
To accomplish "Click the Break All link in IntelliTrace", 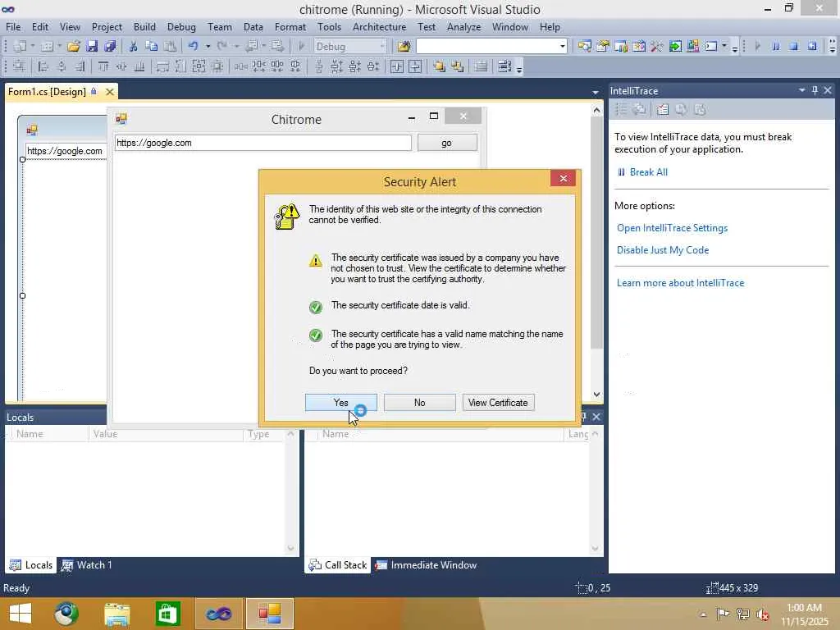I will [x=648, y=172].
